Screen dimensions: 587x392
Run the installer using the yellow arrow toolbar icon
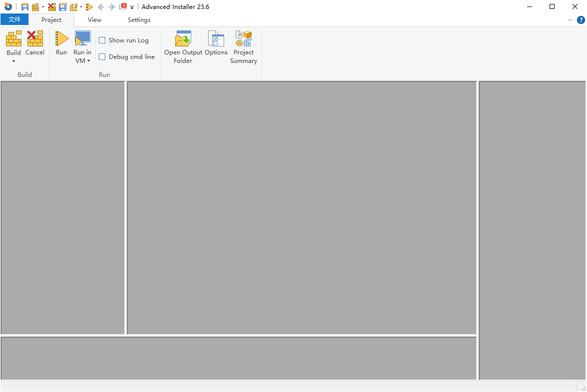coord(89,6)
